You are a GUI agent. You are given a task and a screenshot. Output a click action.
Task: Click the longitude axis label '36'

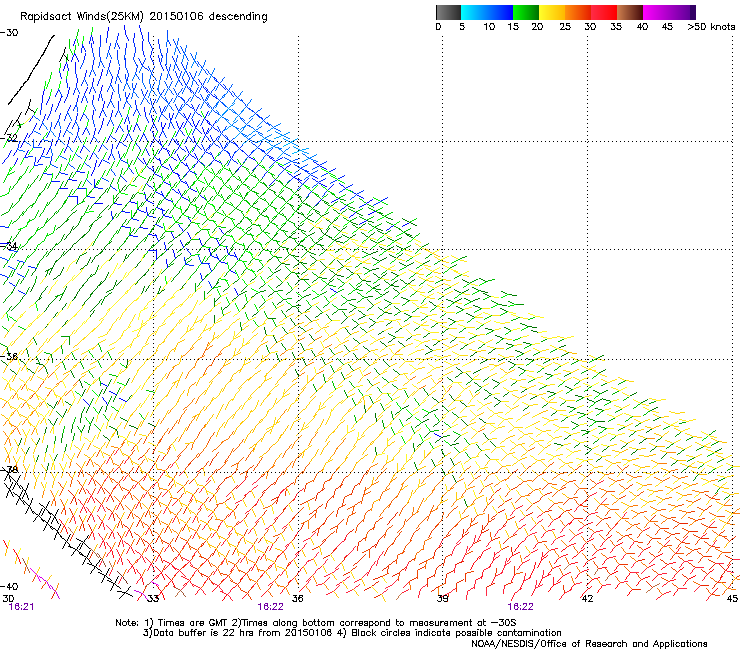298,598
